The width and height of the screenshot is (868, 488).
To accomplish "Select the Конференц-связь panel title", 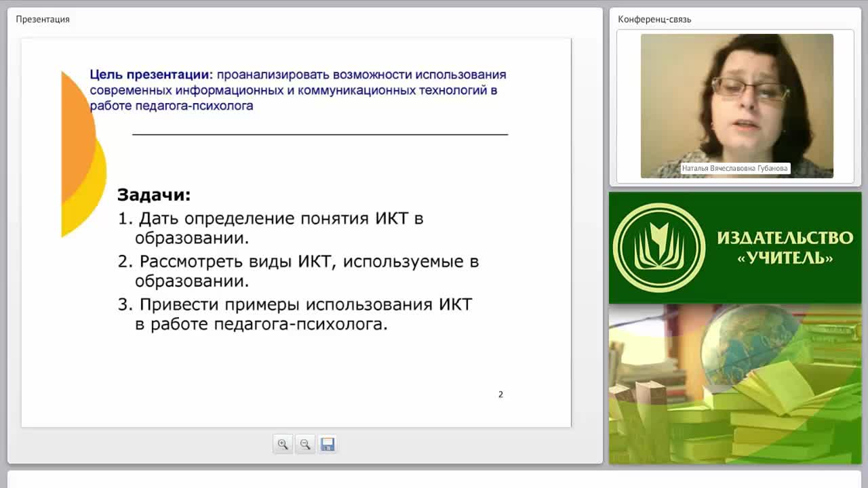I will pyautogui.click(x=654, y=19).
